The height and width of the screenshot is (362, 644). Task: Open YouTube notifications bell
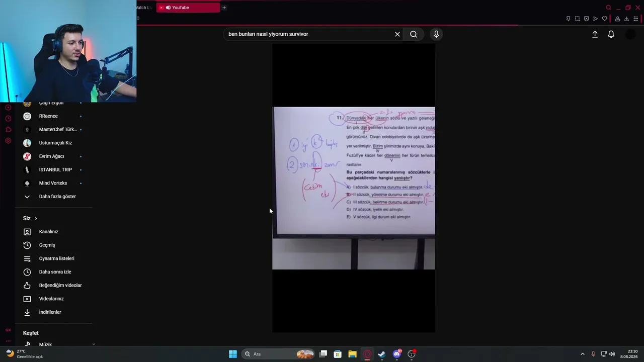tap(611, 34)
